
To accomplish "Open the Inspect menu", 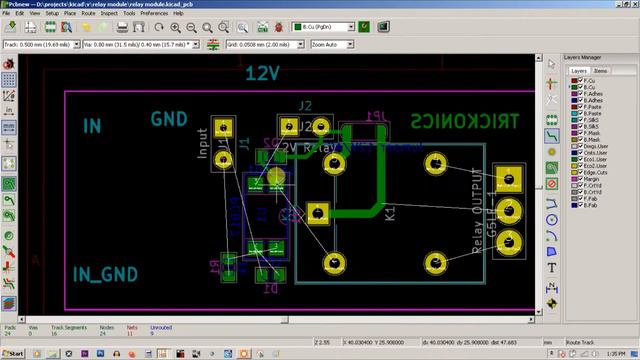I will coord(109,13).
